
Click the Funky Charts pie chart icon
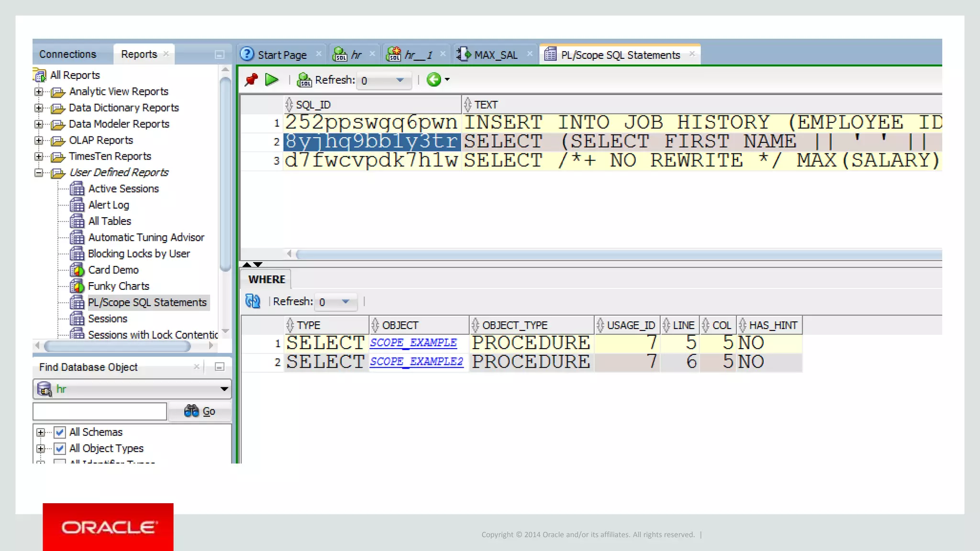(x=77, y=287)
